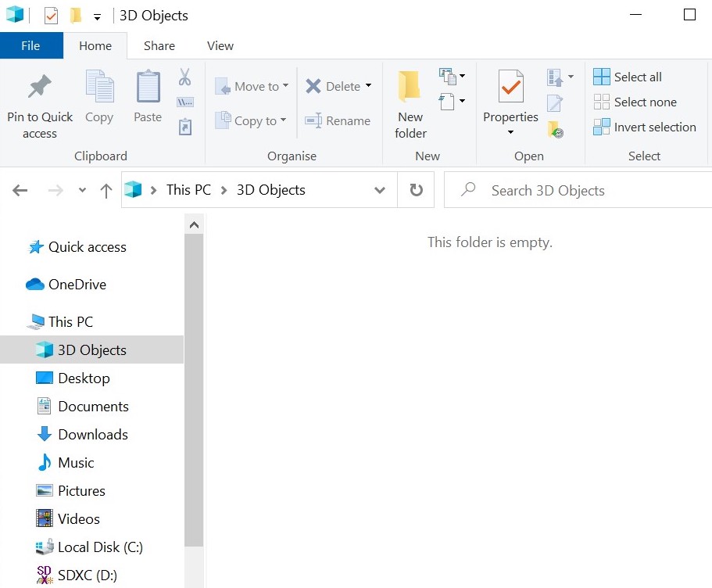Open Downloads in navigation pane
Image resolution: width=712 pixels, height=588 pixels.
93,434
